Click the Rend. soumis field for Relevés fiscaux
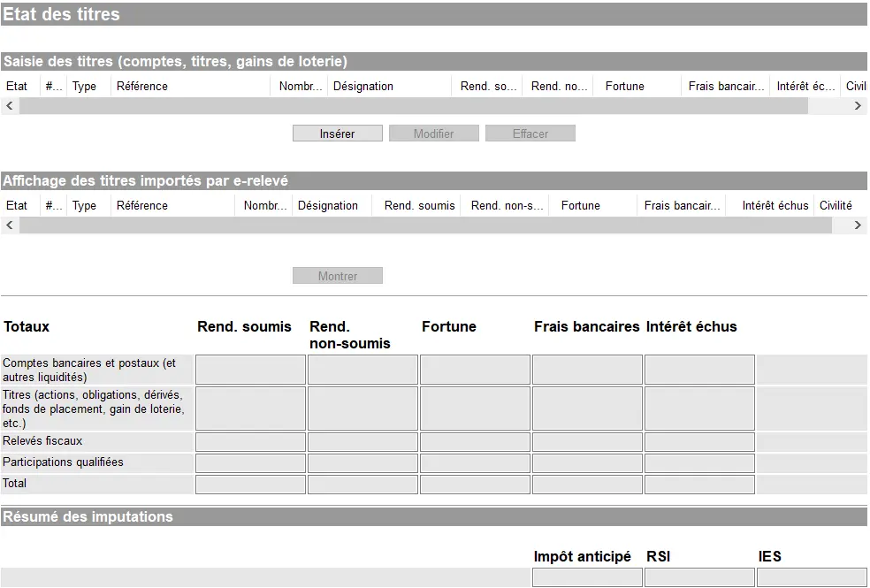Viewport: 870px width, 588px height. [x=249, y=440]
